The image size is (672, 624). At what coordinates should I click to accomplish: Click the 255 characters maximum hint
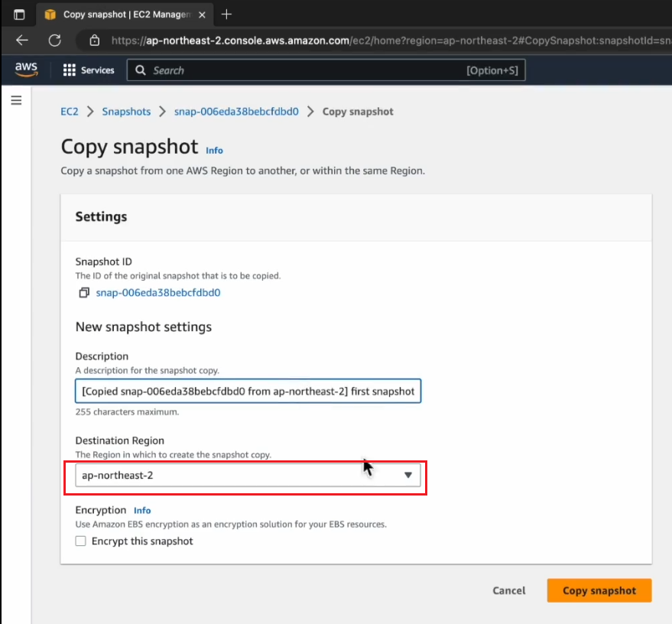[127, 412]
